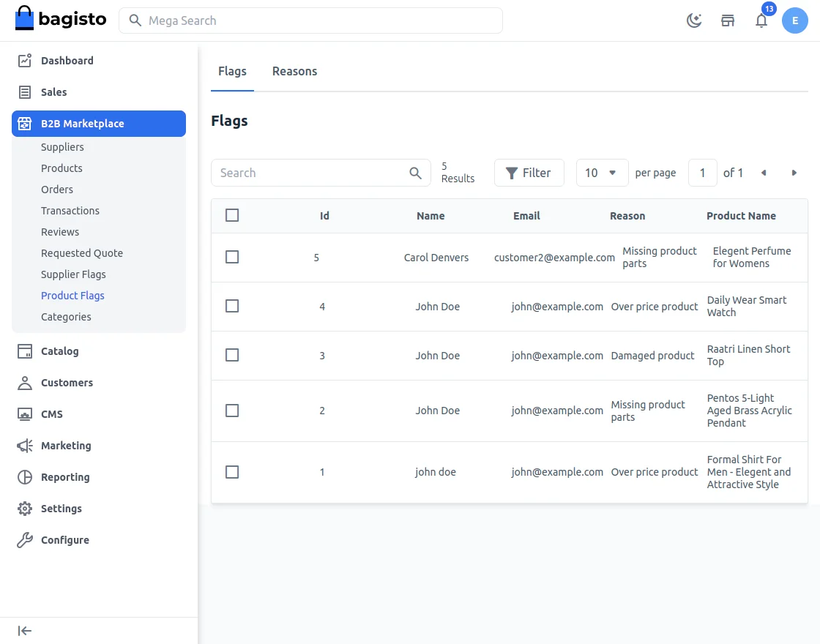The width and height of the screenshot is (820, 644).
Task: Switch to the Reasons tab
Action: point(294,71)
